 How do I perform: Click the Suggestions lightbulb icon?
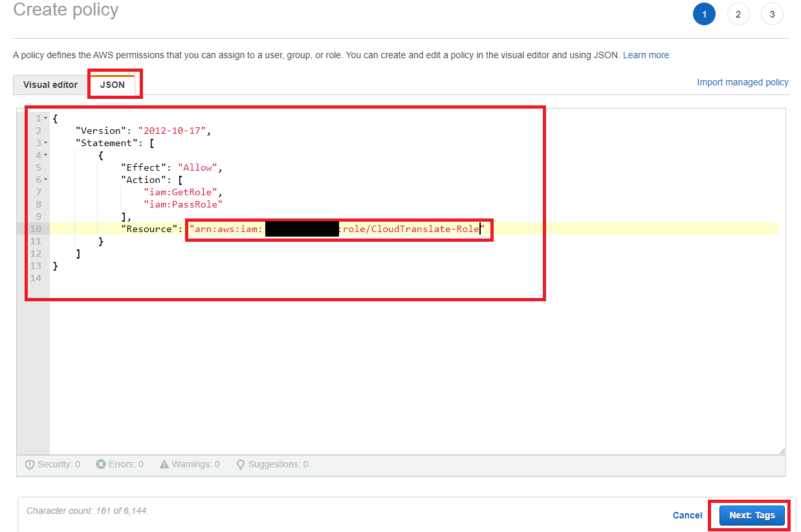[x=241, y=464]
